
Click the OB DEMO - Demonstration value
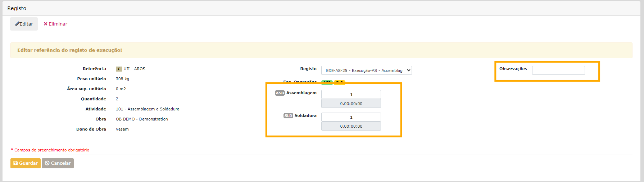pyautogui.click(x=142, y=119)
